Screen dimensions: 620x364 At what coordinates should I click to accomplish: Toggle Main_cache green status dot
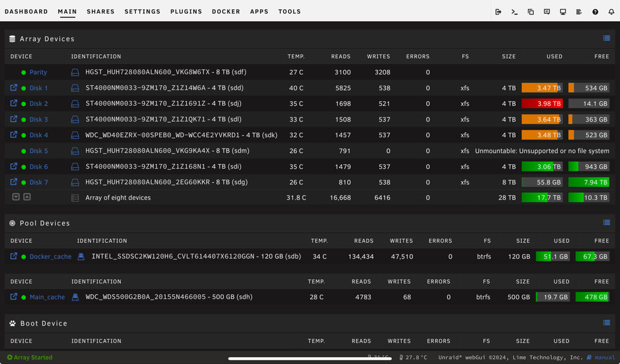click(x=24, y=297)
